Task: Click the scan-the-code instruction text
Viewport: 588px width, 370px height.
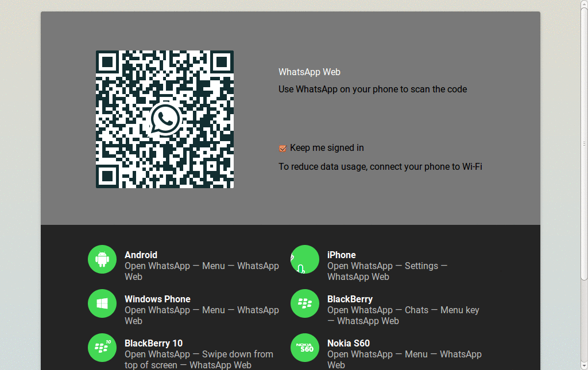Action: (372, 89)
